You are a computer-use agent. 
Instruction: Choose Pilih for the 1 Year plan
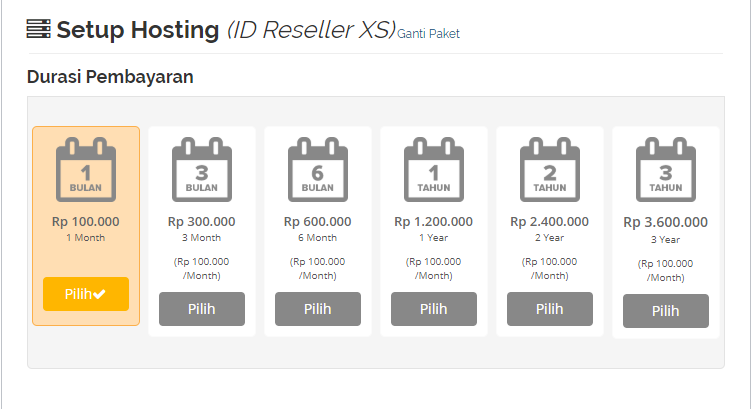434,309
